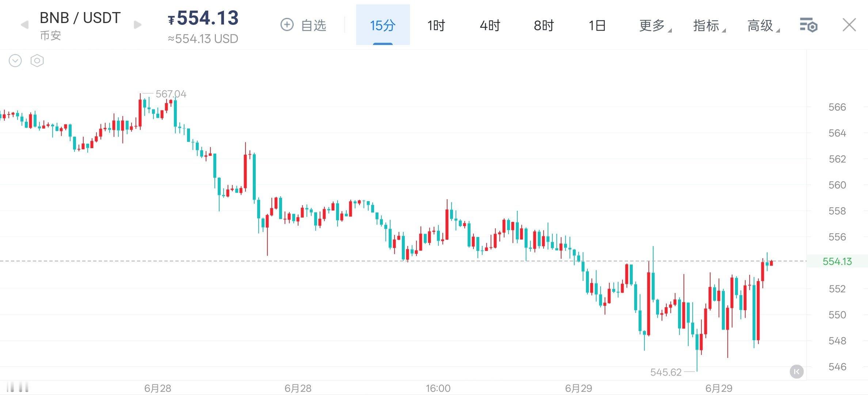Choose the 1日 daily interval
The image size is (868, 395).
(x=597, y=26)
